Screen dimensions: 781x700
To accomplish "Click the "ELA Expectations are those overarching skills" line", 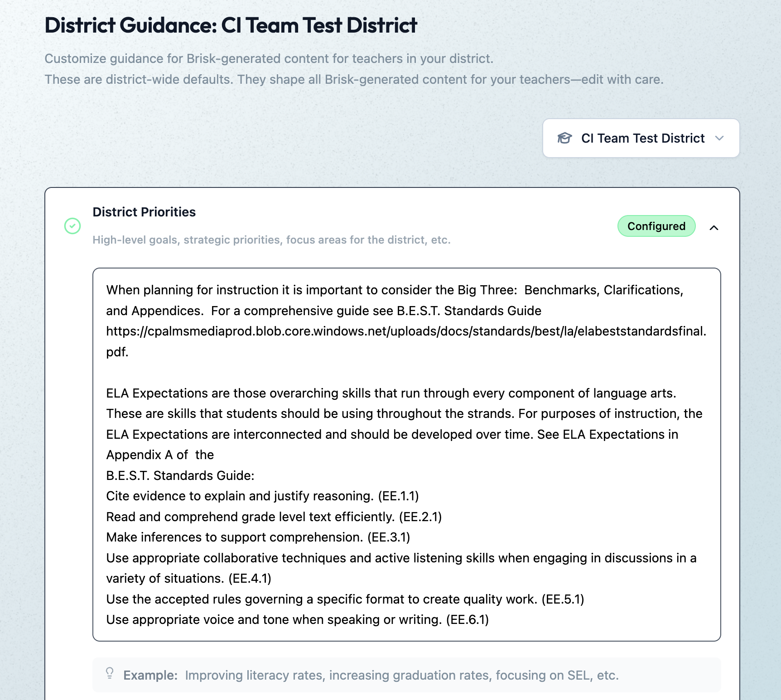I will click(x=391, y=393).
